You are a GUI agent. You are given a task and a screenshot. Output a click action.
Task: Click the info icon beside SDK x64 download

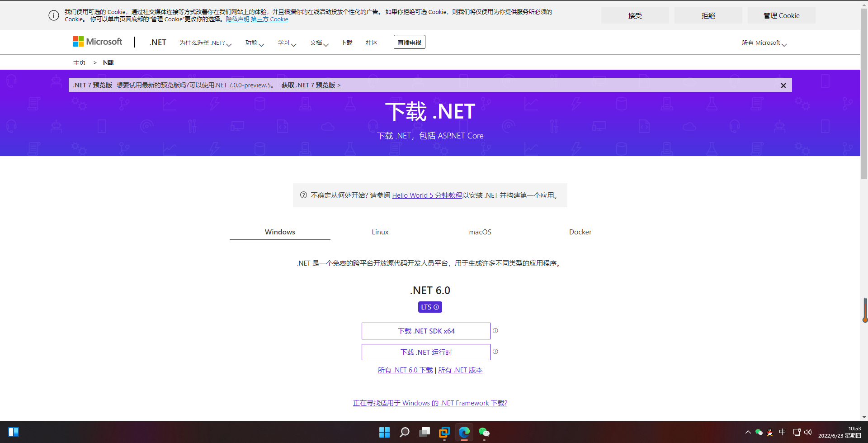click(495, 331)
